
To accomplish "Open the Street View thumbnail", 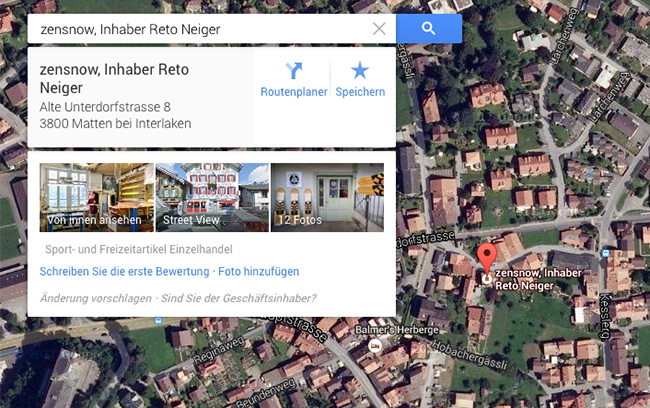I will pos(212,197).
